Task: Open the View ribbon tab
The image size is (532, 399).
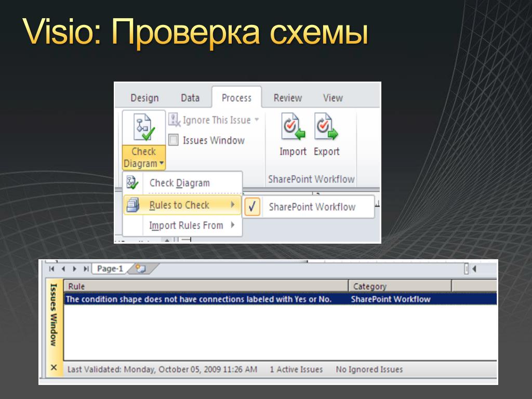Action: tap(333, 98)
